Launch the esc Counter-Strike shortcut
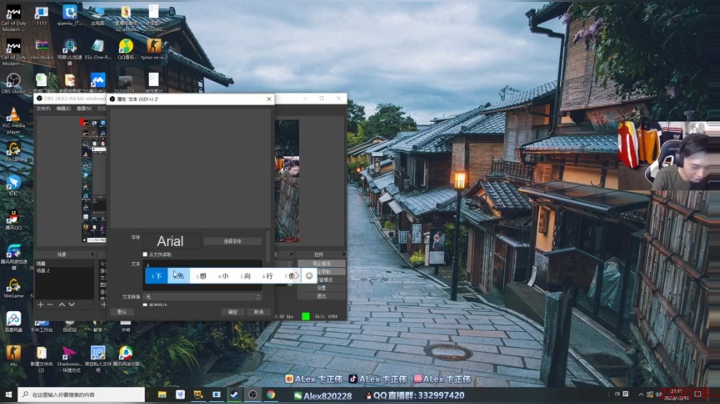This screenshot has width=720, height=404. coord(13,355)
